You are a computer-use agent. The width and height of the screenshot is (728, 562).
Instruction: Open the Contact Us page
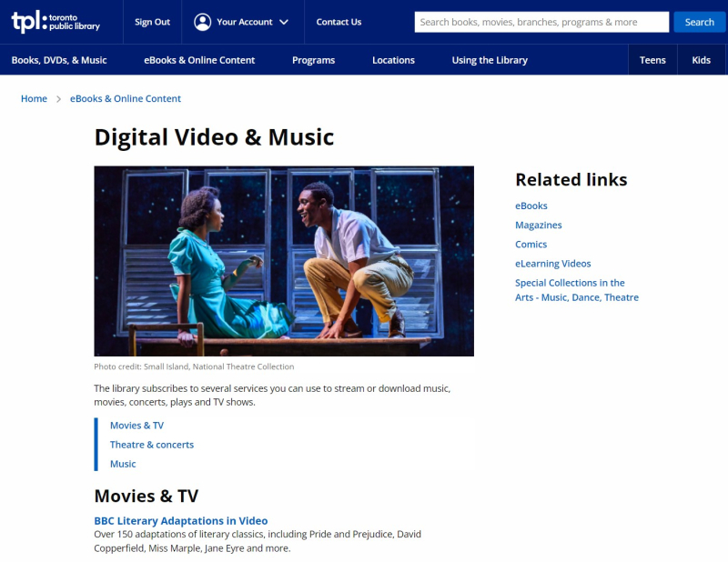point(339,22)
